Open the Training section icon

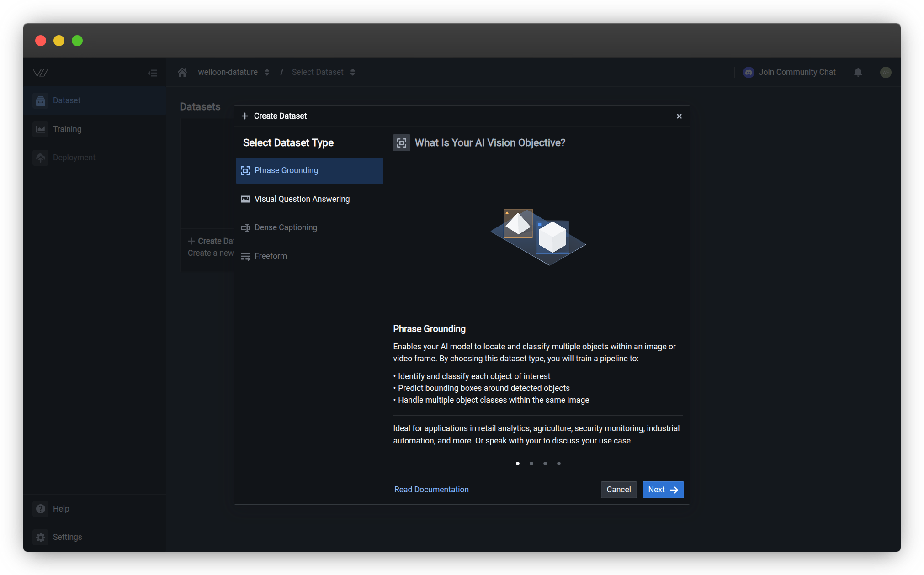click(41, 129)
